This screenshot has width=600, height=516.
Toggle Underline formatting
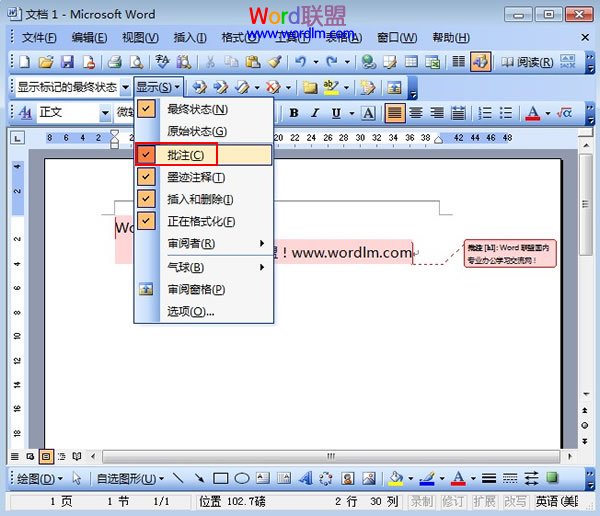click(336, 113)
